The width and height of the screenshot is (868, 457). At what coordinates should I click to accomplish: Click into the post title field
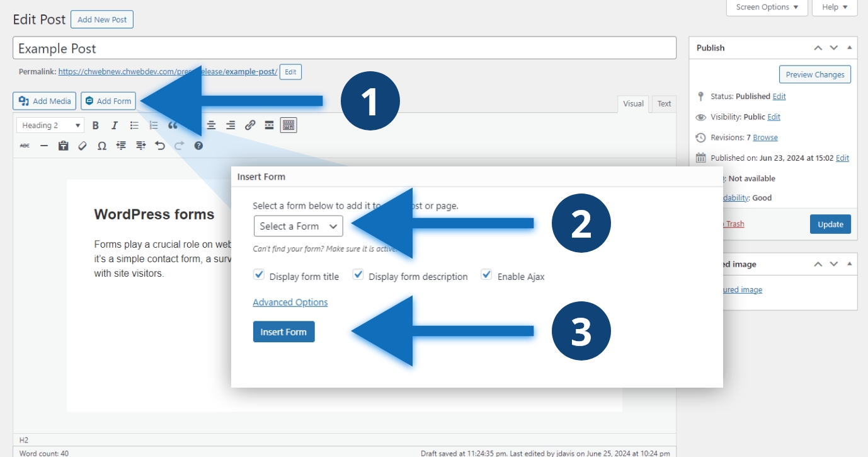click(344, 49)
